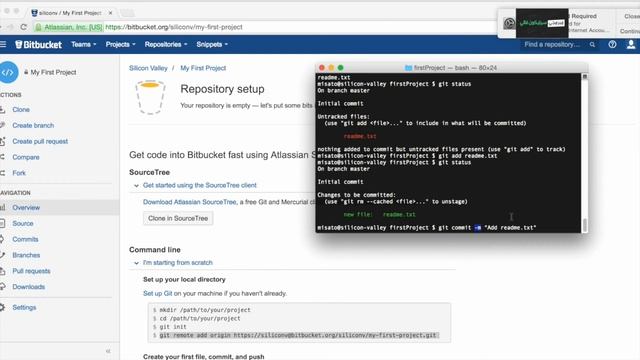Click the Settings gear icon in sidebar
The height and width of the screenshot is (360, 640).
(x=2, y=307)
